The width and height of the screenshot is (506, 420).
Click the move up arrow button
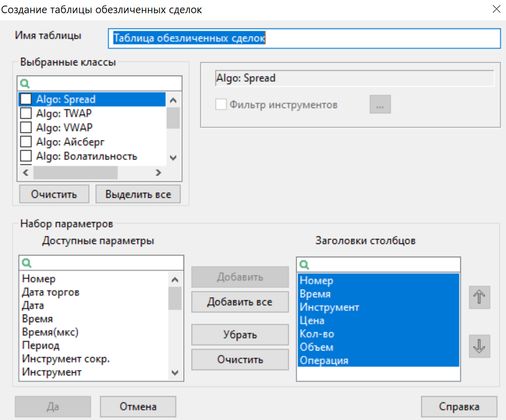(479, 298)
